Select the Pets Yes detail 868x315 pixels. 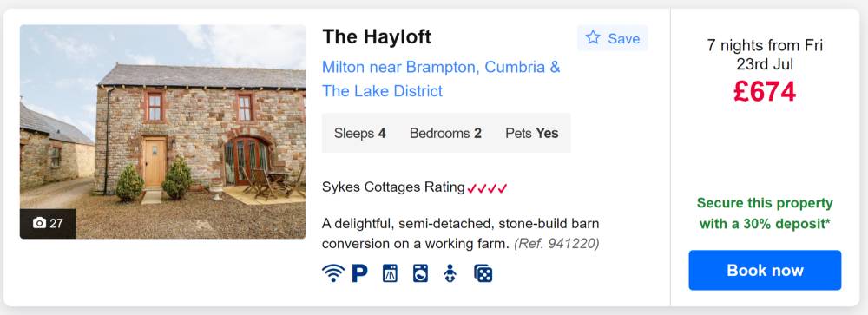532,134
